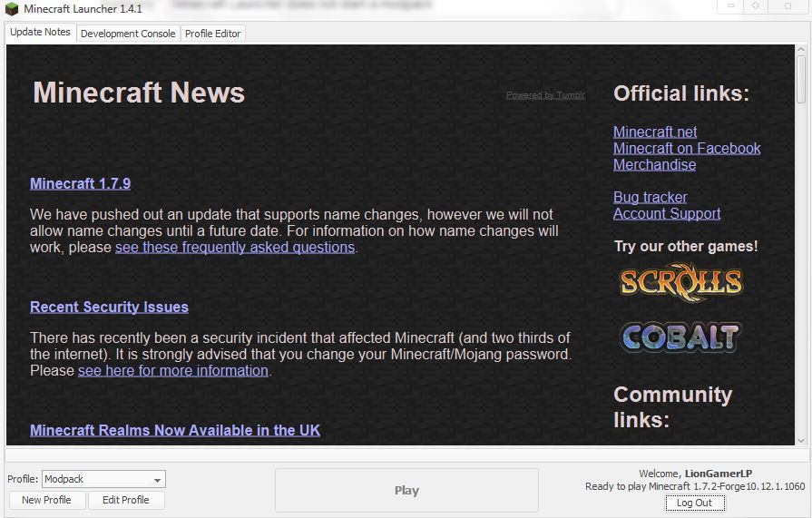Select the Update Notes tab
812x518 pixels.
pos(40,33)
